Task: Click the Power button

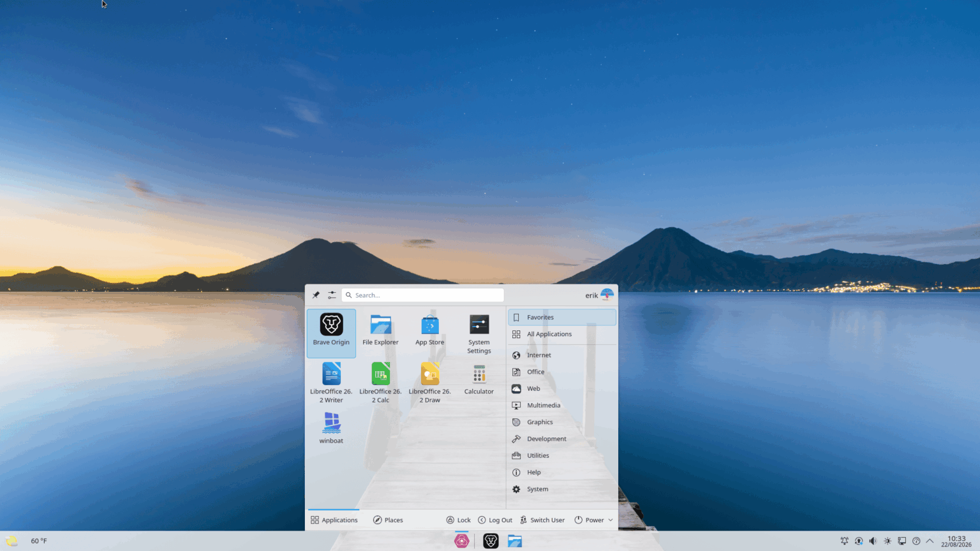Action: click(x=589, y=520)
